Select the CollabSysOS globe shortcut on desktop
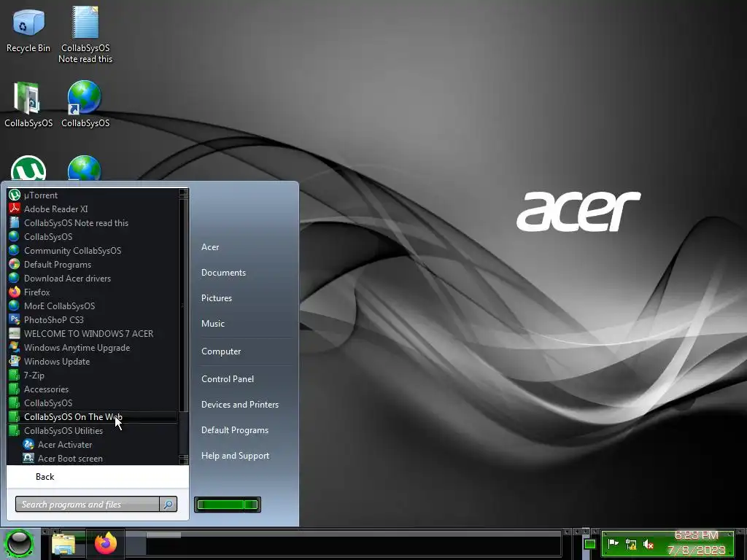Image resolution: width=747 pixels, height=560 pixels. coord(85,104)
